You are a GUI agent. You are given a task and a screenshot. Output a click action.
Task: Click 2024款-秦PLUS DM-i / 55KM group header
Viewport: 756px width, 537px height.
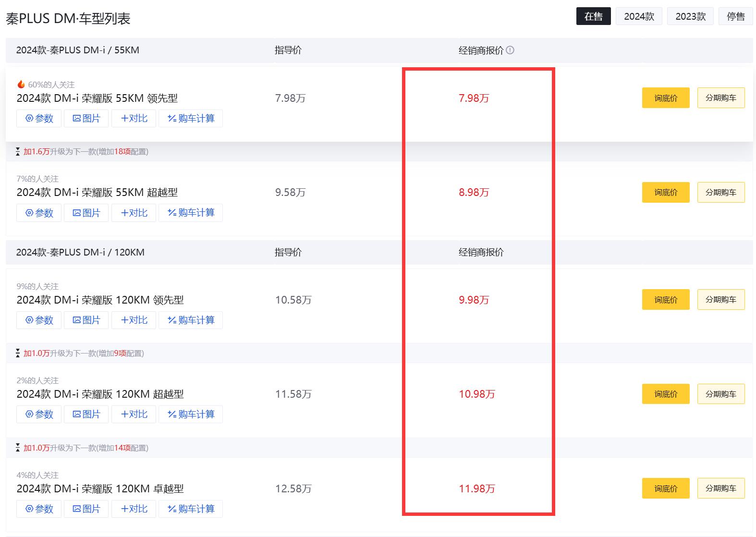78,50
